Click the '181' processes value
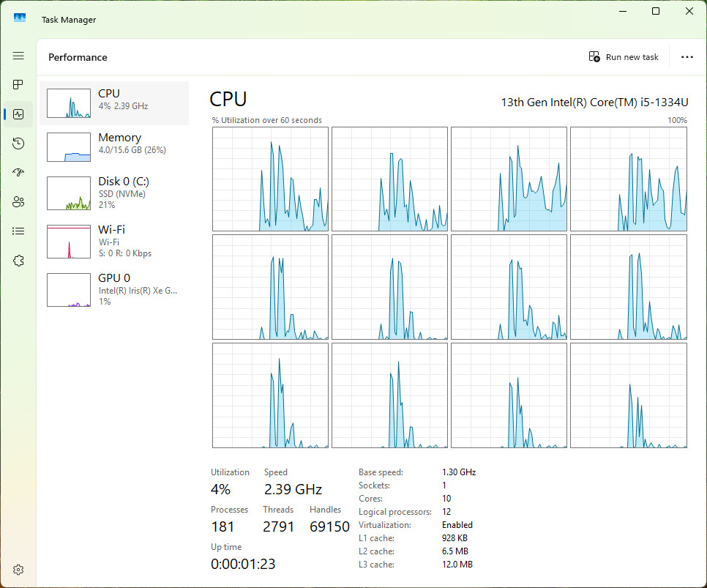This screenshot has width=707, height=588. [x=222, y=526]
